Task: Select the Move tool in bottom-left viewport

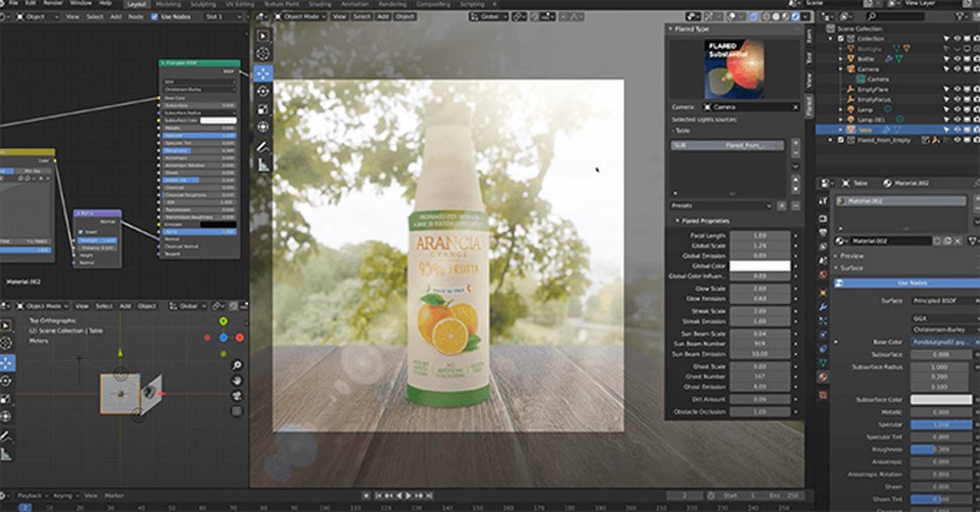Action: pos(6,362)
